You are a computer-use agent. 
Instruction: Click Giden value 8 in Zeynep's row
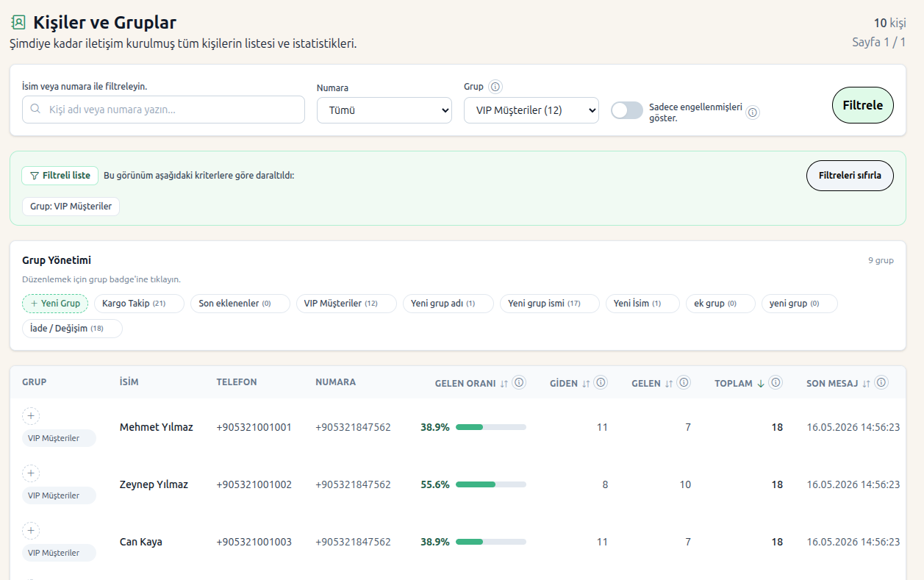coord(605,484)
